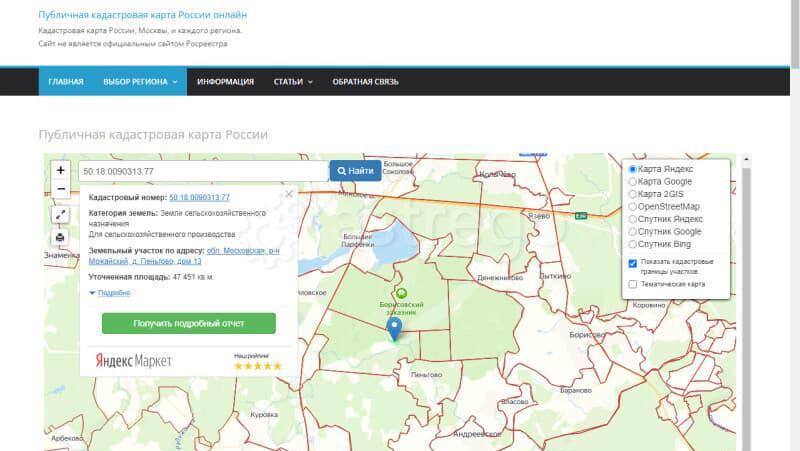This screenshot has width=800, height=451.
Task: Click the five-star rating icons
Action: click(x=257, y=366)
